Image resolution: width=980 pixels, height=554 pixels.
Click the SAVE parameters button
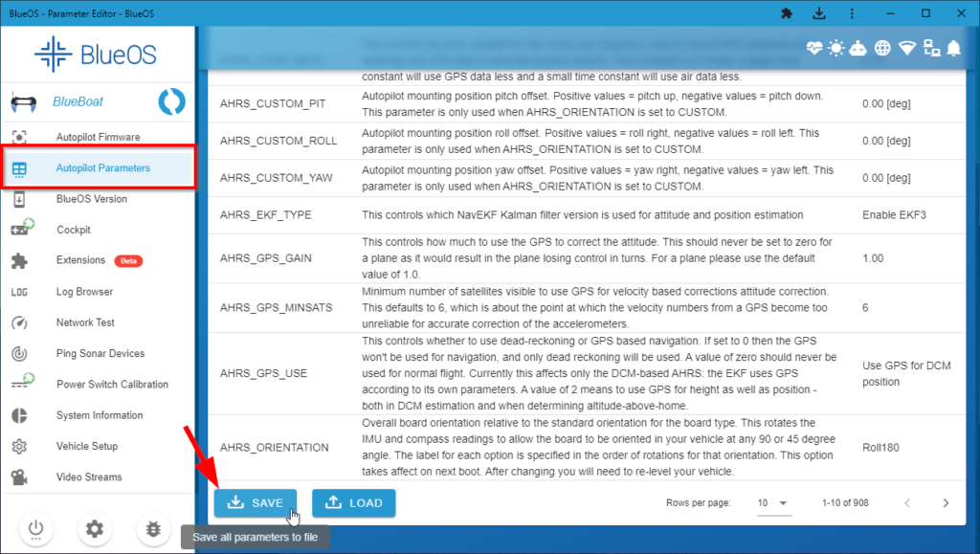[255, 502]
